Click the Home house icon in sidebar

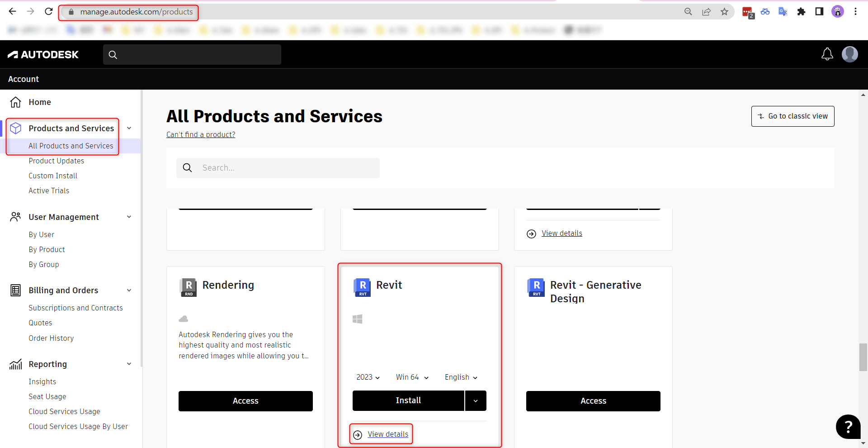[16, 102]
